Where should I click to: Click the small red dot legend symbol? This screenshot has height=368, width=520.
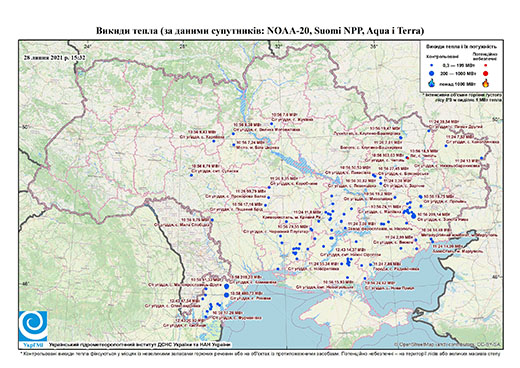coord(486,65)
